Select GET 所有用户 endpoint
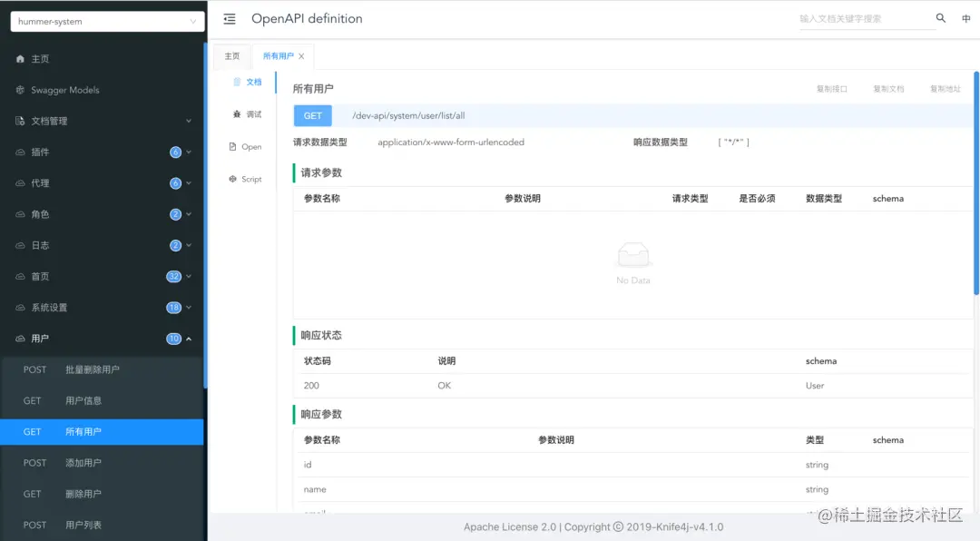The image size is (980, 541). point(102,432)
